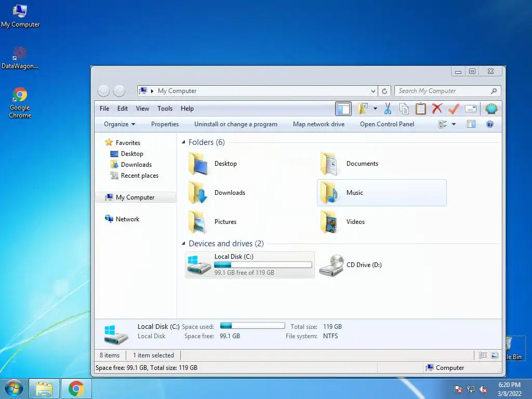Open dropdown arrow next to folder options icon
532x399 pixels.
point(375,109)
